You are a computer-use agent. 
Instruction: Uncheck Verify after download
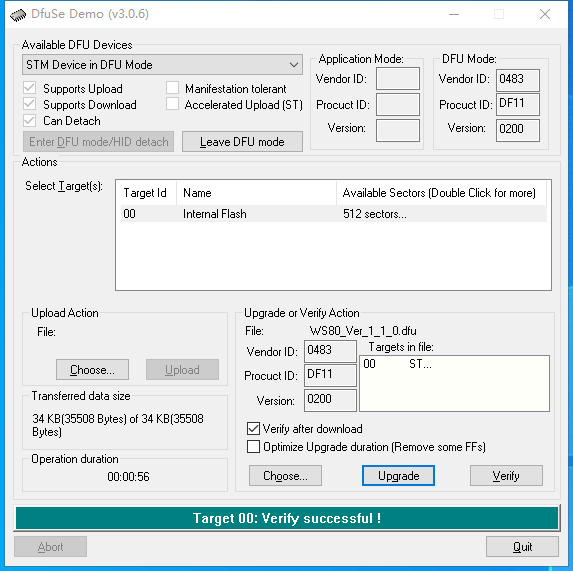[253, 429]
